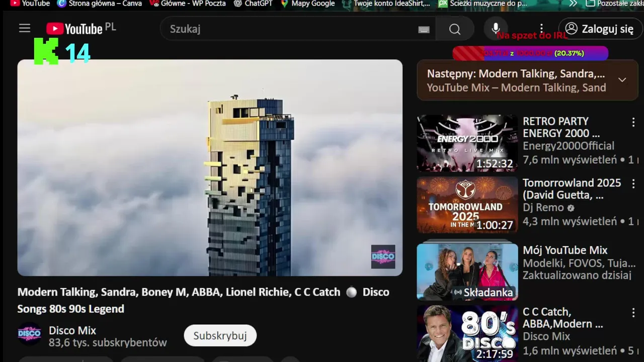Open the Strona główna – Canva bookmark
The height and width of the screenshot is (362, 644).
[100, 4]
